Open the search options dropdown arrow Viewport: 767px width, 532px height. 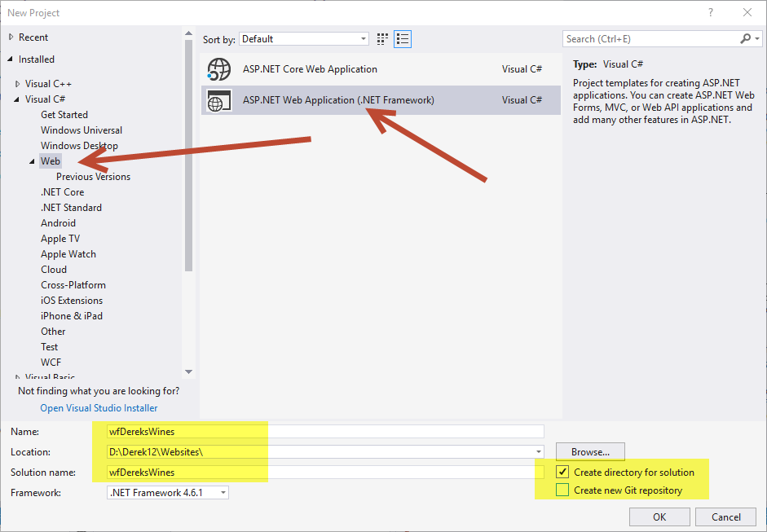click(x=757, y=38)
